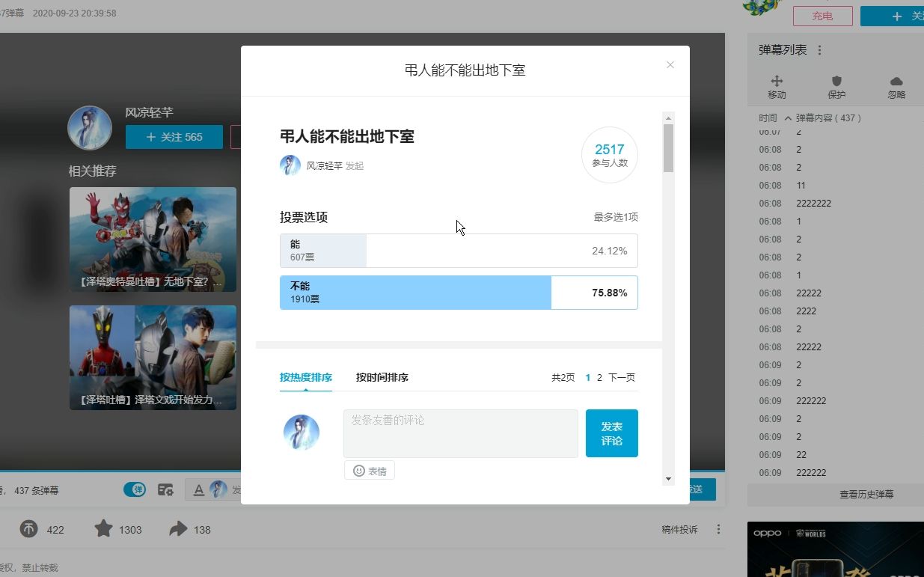The height and width of the screenshot is (577, 924).
Task: Switch to the 按时间排序 tab
Action: tap(382, 377)
